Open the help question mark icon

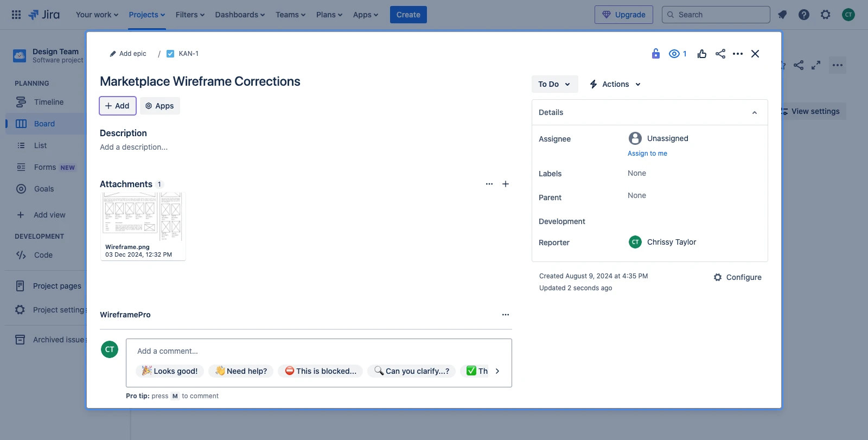[x=804, y=15]
